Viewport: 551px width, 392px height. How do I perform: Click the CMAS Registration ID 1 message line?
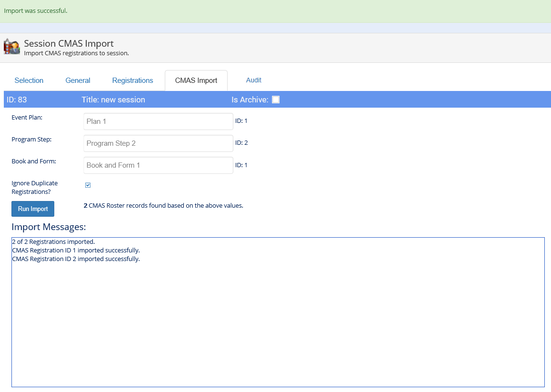pyautogui.click(x=76, y=250)
